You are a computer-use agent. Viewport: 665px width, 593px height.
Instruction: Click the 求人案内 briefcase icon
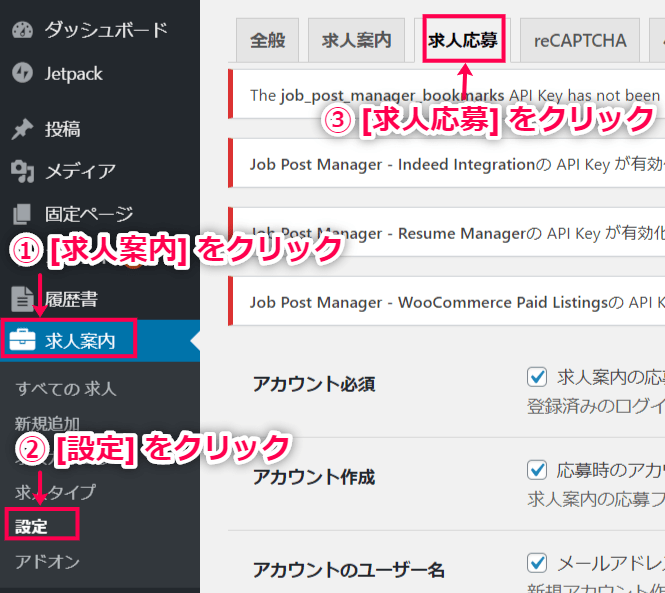(x=22, y=340)
